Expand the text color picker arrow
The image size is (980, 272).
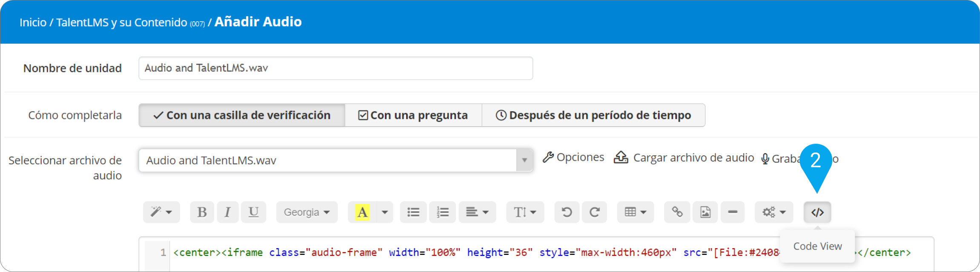click(x=385, y=212)
